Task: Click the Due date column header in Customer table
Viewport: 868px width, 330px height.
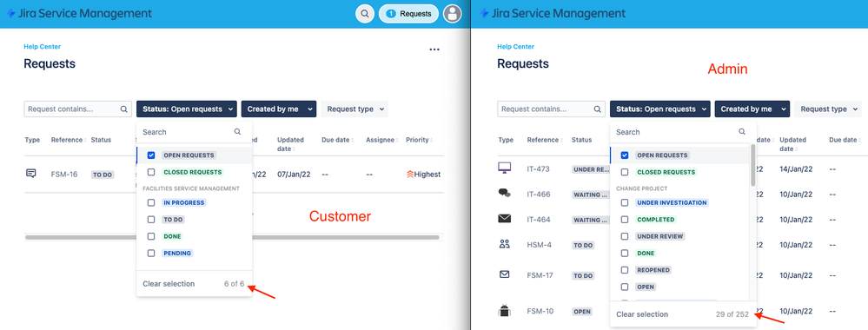Action: (337, 140)
